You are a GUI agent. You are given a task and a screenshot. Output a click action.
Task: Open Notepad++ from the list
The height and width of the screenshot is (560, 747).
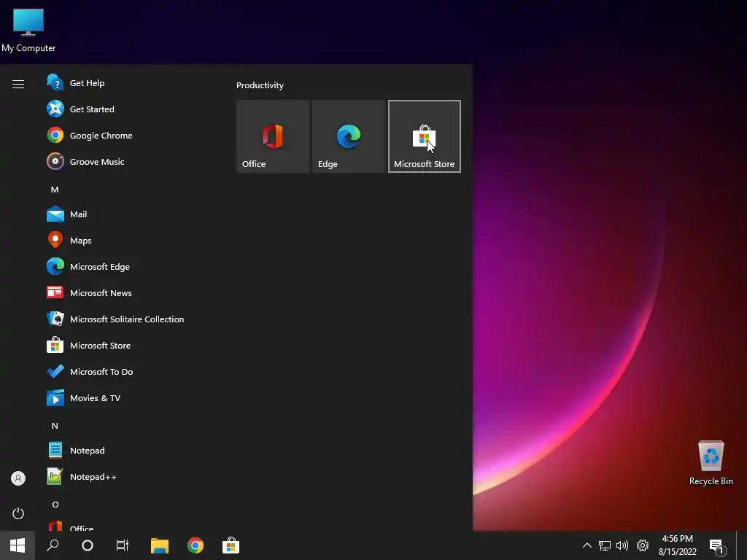128,477
